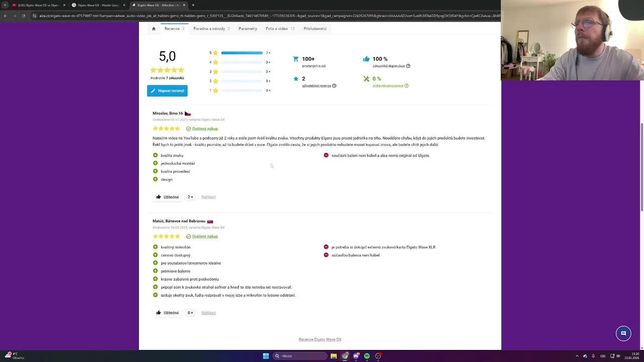Click the plus icon by 'kvalita zvuku'
Viewport: 644px width, 362px height.
click(x=155, y=155)
